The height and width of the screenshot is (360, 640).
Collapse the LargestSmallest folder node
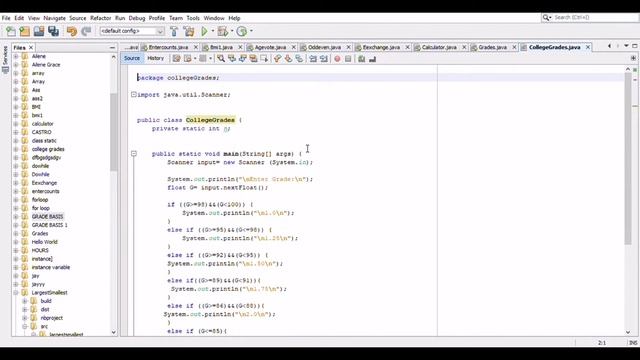click(x=16, y=293)
